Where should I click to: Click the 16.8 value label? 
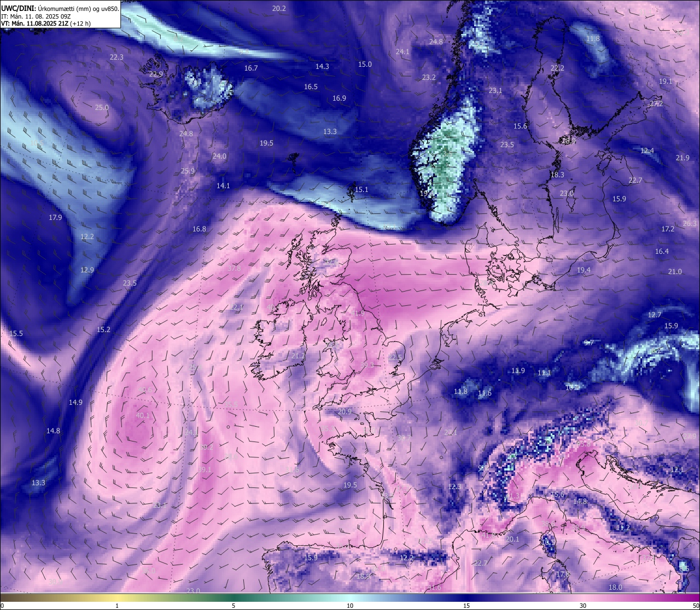point(199,229)
